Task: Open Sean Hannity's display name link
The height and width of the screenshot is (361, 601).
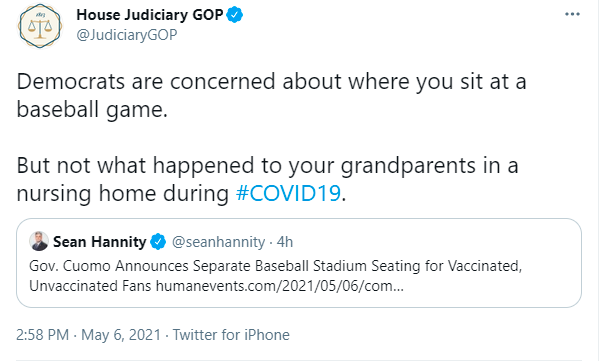Action: point(100,242)
